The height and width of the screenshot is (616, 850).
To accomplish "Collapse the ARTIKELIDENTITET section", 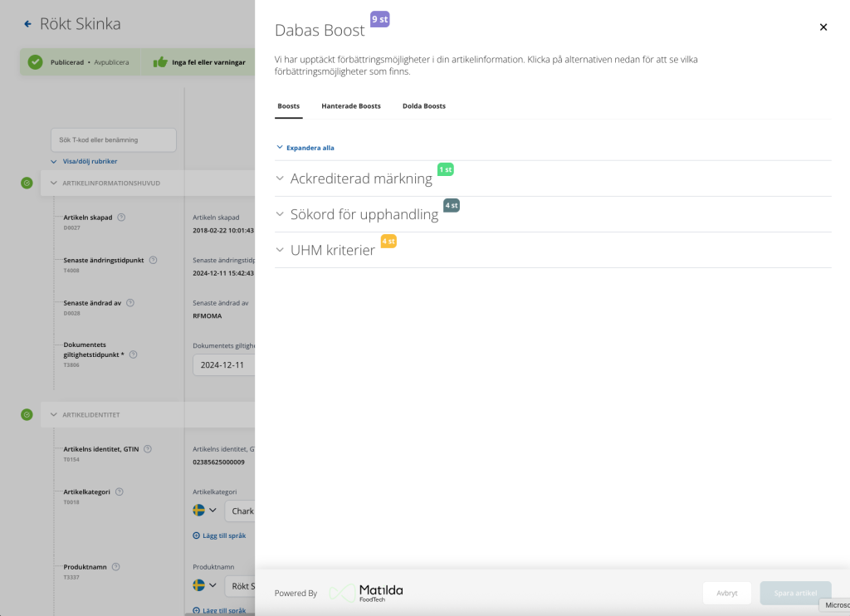I will point(54,415).
